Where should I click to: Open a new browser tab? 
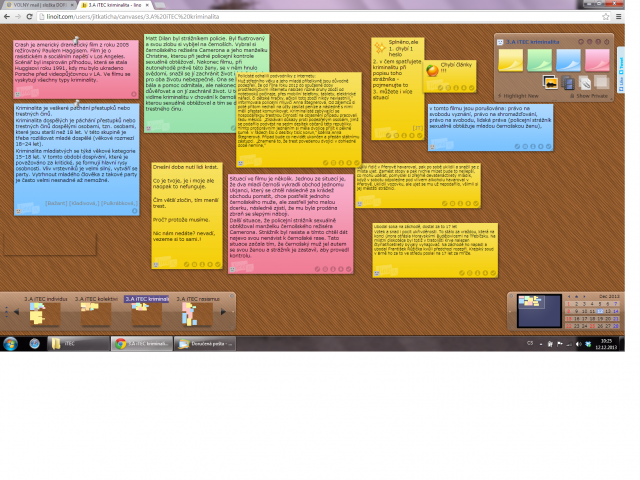(x=160, y=5)
